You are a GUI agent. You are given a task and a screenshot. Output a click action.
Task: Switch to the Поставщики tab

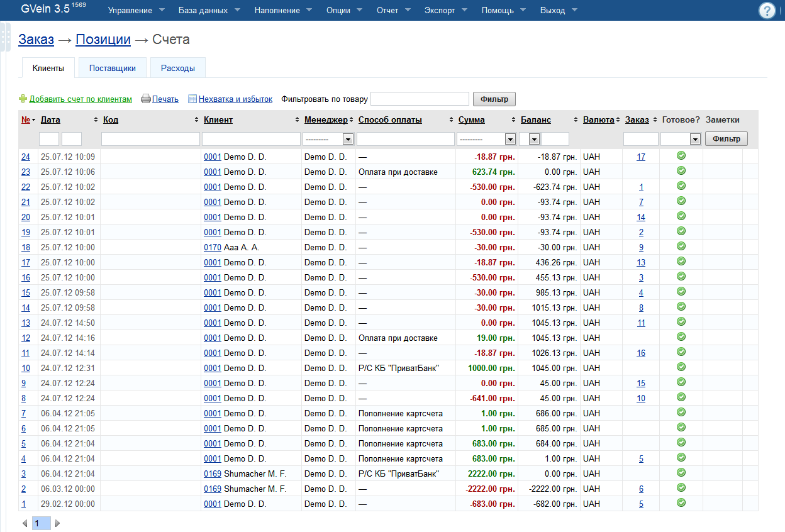pos(113,68)
